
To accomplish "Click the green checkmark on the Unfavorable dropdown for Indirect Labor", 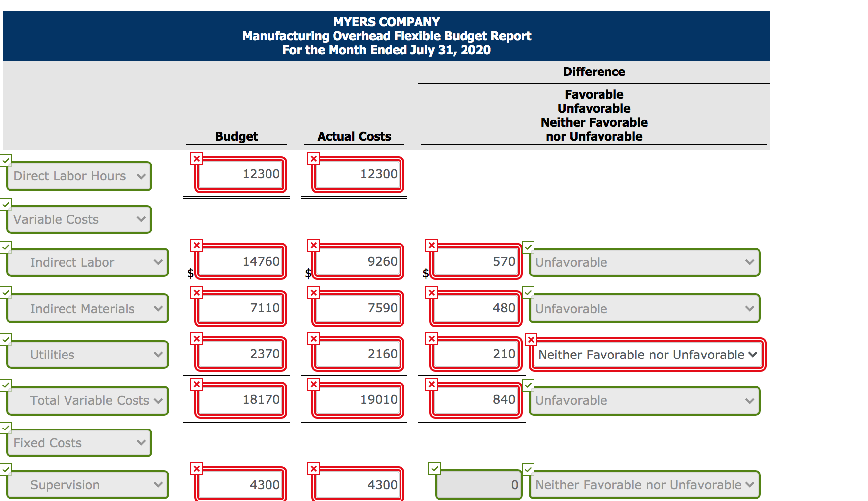I will 528,247.
